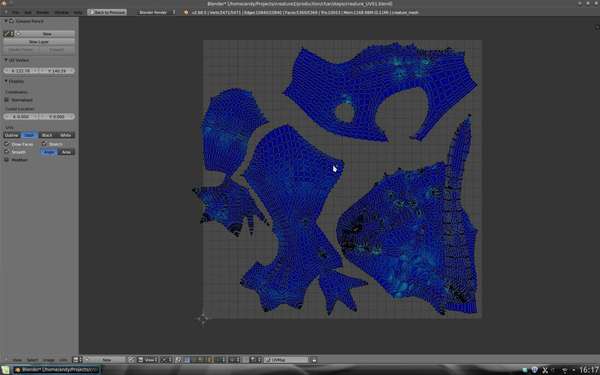Collapse the UV Vertex panel
Screen dimensions: 600x375
coord(6,60)
